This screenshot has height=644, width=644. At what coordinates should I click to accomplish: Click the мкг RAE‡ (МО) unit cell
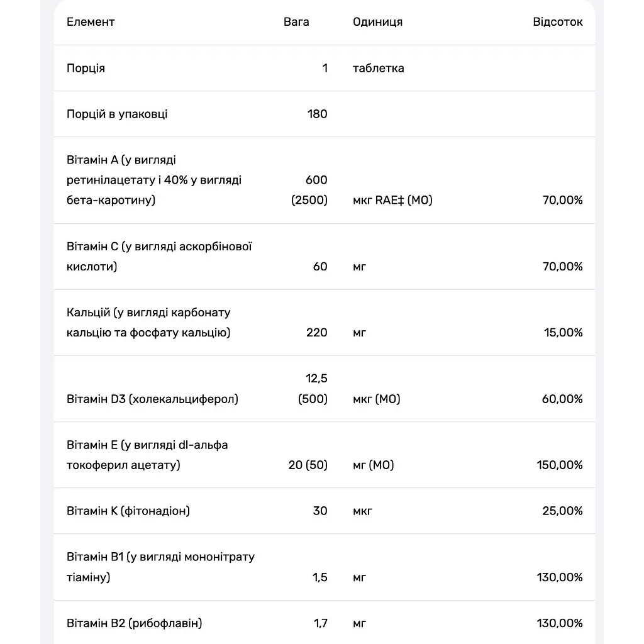coord(392,200)
